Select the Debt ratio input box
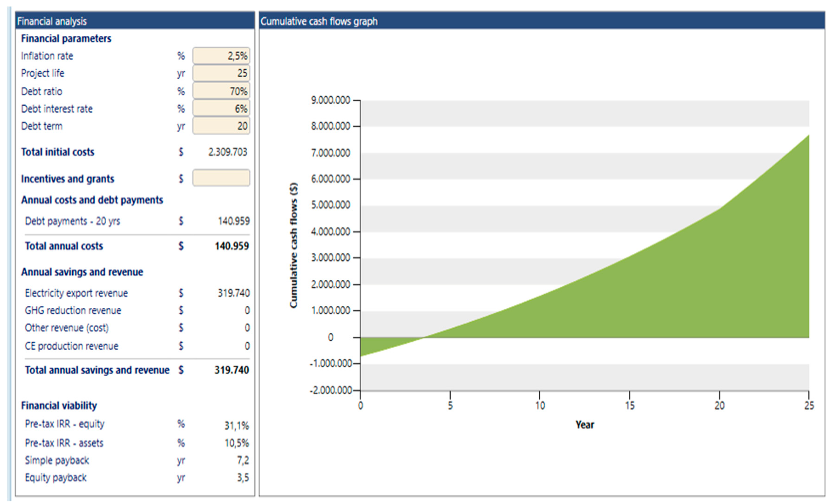 [x=221, y=91]
